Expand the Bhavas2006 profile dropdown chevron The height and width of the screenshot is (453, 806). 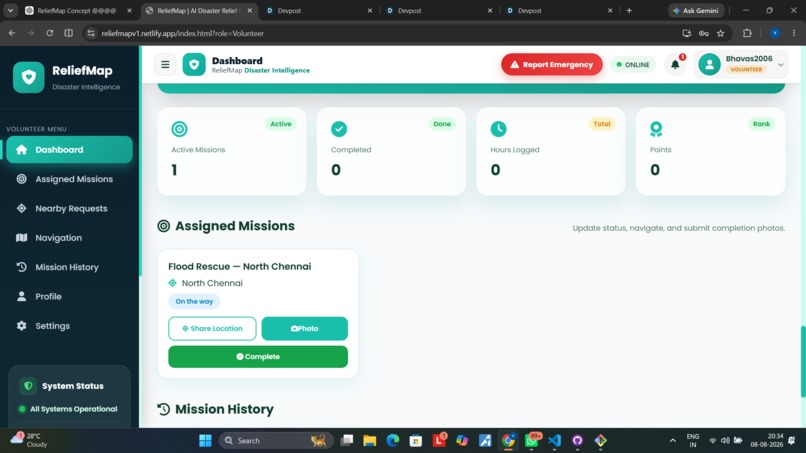click(780, 65)
